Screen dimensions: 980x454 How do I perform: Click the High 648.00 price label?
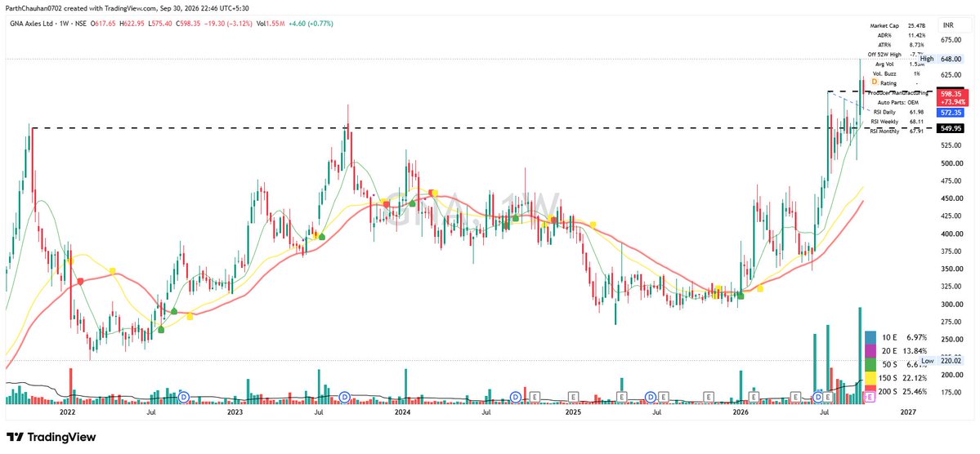tap(942, 59)
